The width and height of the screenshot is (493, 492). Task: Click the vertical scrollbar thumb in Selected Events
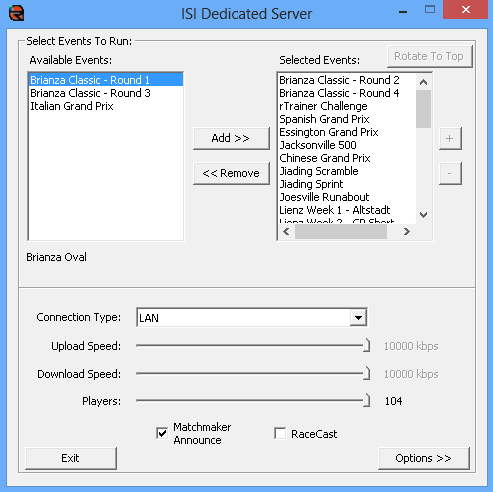point(423,109)
